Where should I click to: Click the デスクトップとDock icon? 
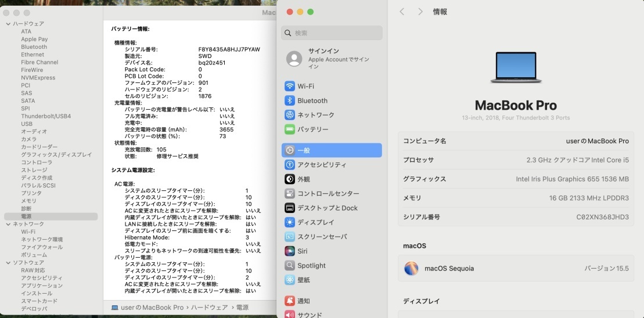[x=290, y=208]
